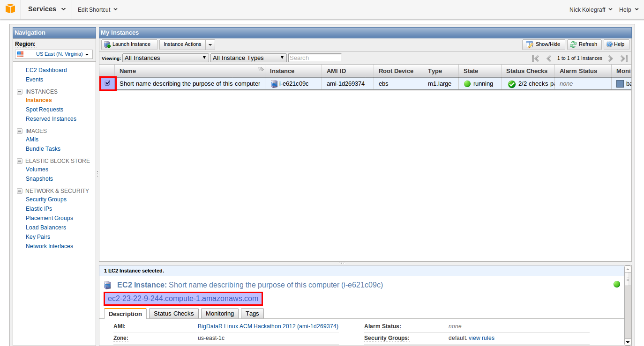This screenshot has height=346, width=644.
Task: Open the Events page
Action: tap(34, 80)
